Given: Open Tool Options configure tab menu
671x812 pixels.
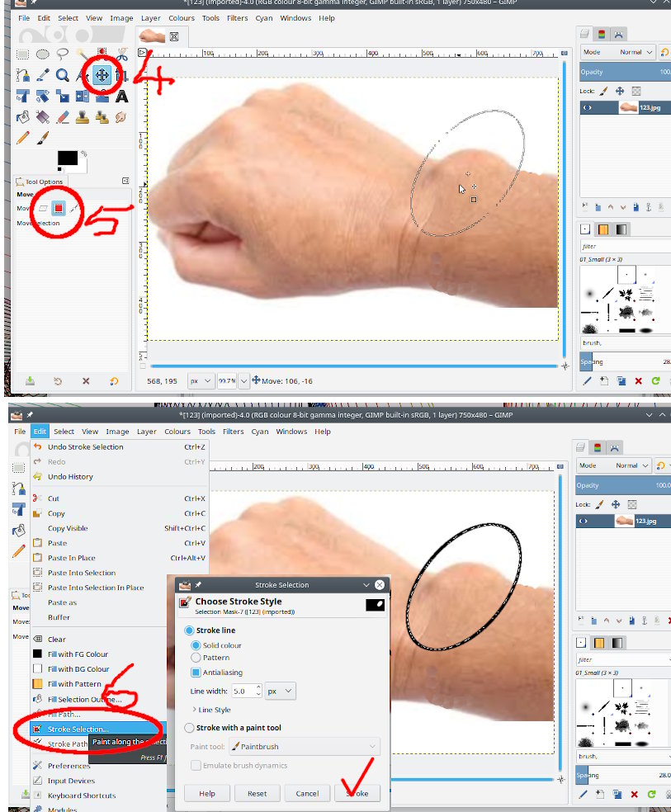Looking at the screenshot, I should 125,181.
